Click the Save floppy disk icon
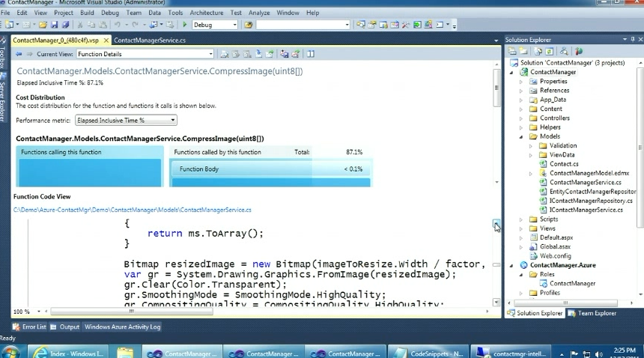 54,25
